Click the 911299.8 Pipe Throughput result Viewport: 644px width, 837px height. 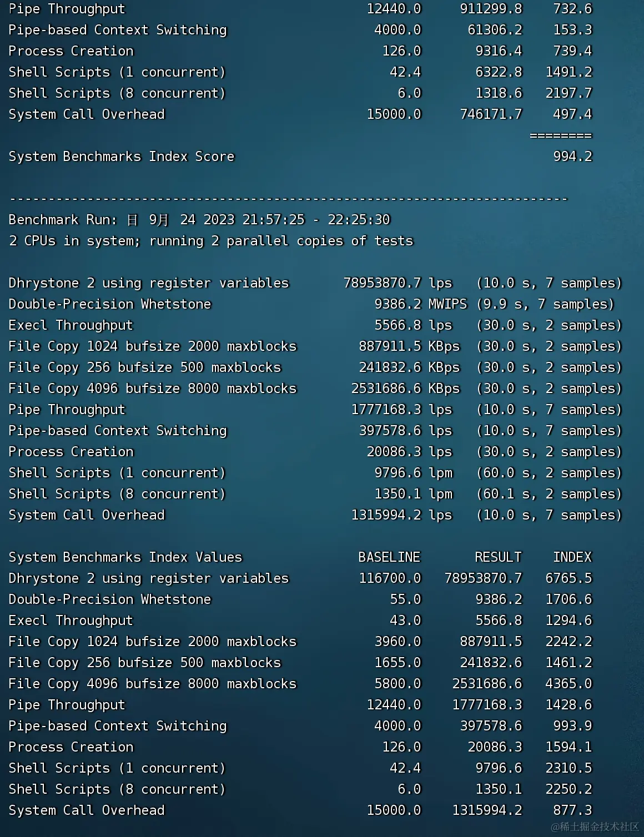(x=491, y=9)
